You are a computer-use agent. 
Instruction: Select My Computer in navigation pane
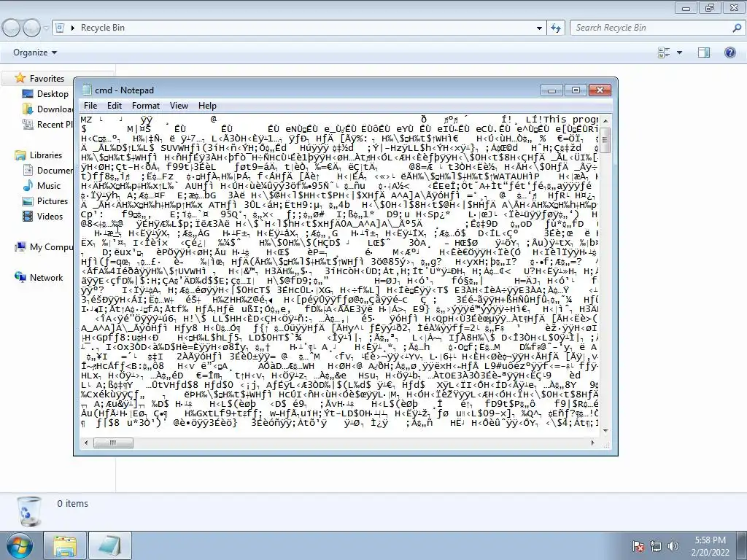(x=52, y=246)
